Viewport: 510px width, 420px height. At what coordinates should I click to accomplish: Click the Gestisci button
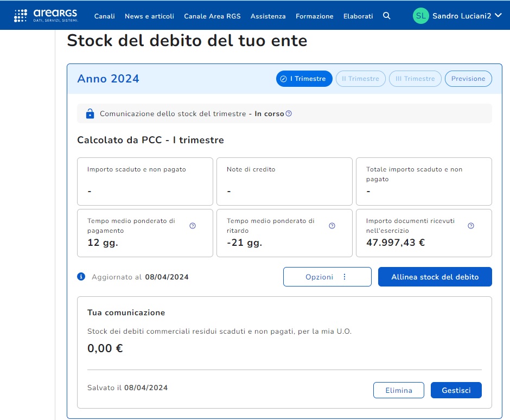(456, 390)
